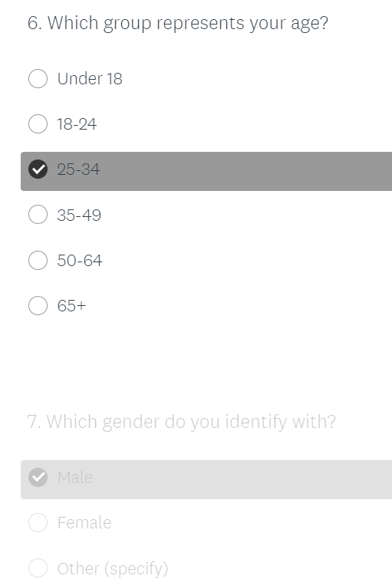Focus question 7 gender heading
Viewport: 392px width, 579px height.
[181, 422]
